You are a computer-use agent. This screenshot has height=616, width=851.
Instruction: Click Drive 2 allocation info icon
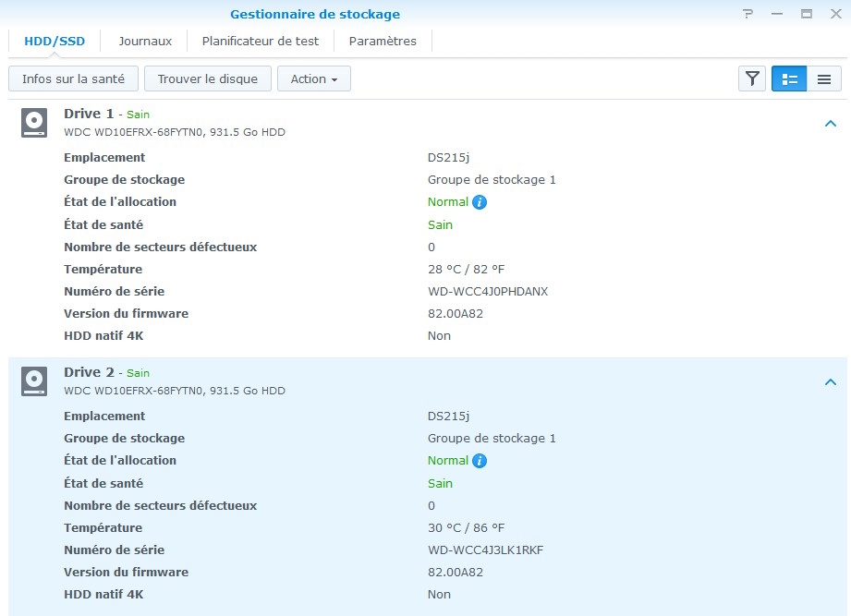pos(480,461)
